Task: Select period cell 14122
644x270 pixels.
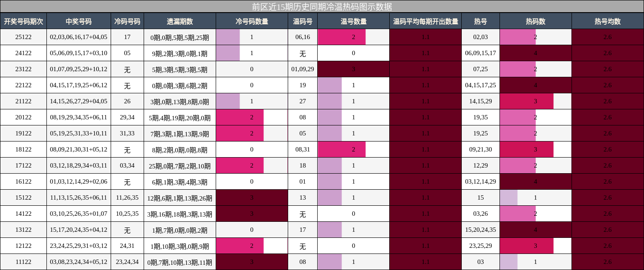Action: pos(23,214)
